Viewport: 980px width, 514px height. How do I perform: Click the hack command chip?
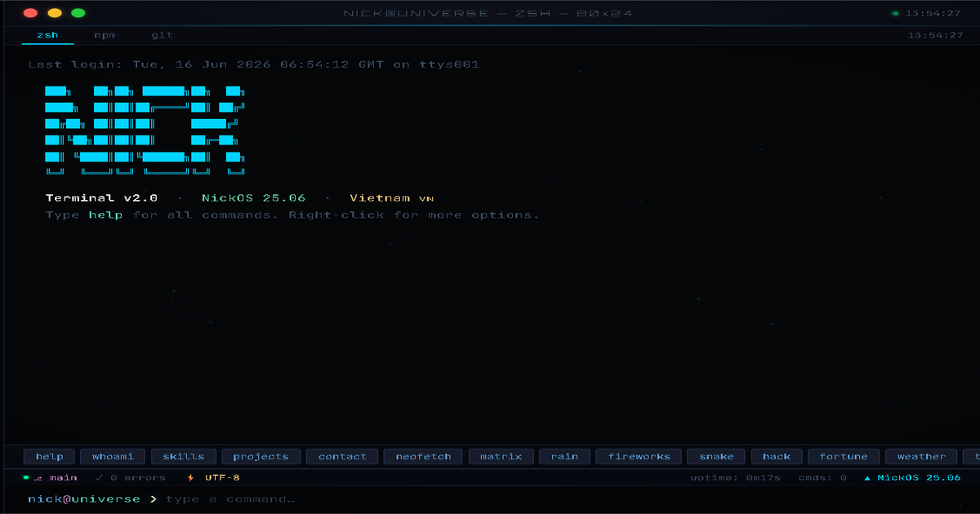777,457
